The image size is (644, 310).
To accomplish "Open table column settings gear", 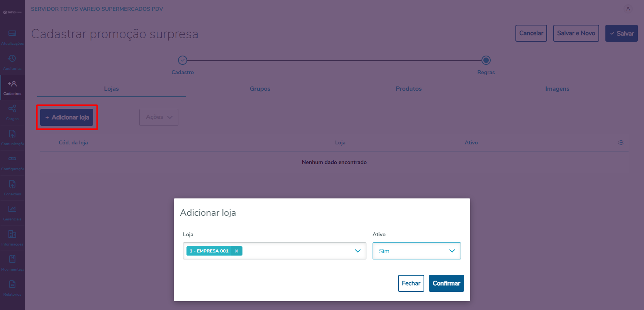I will 621,142.
